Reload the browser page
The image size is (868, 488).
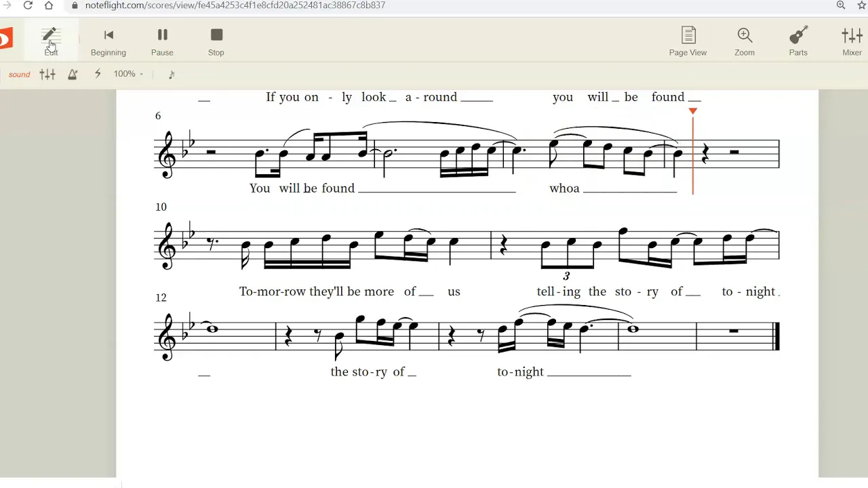pos(28,5)
